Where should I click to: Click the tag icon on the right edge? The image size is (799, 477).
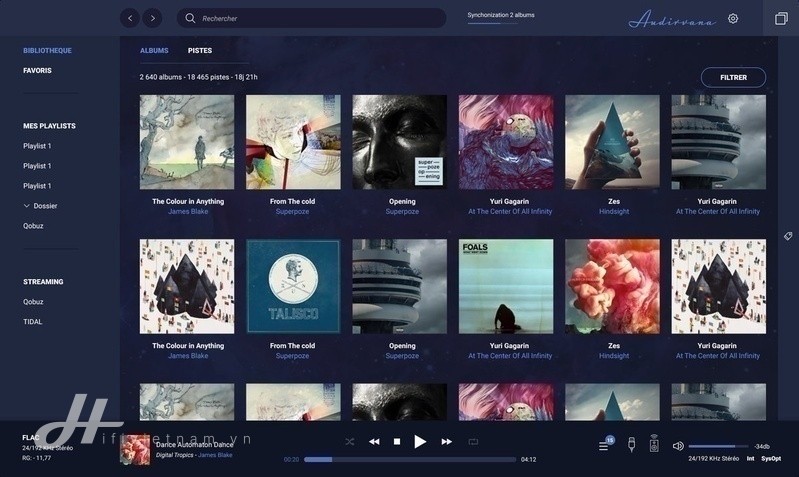788,236
